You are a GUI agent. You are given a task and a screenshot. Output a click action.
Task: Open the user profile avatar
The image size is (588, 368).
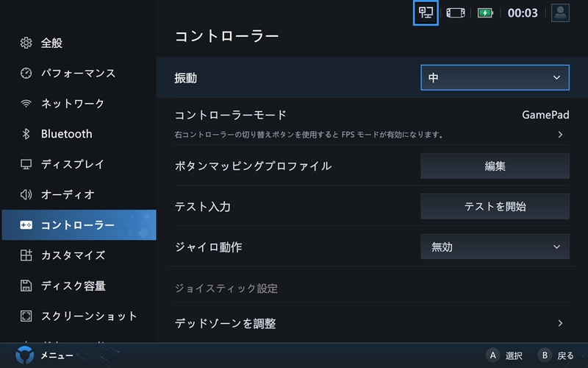click(560, 13)
